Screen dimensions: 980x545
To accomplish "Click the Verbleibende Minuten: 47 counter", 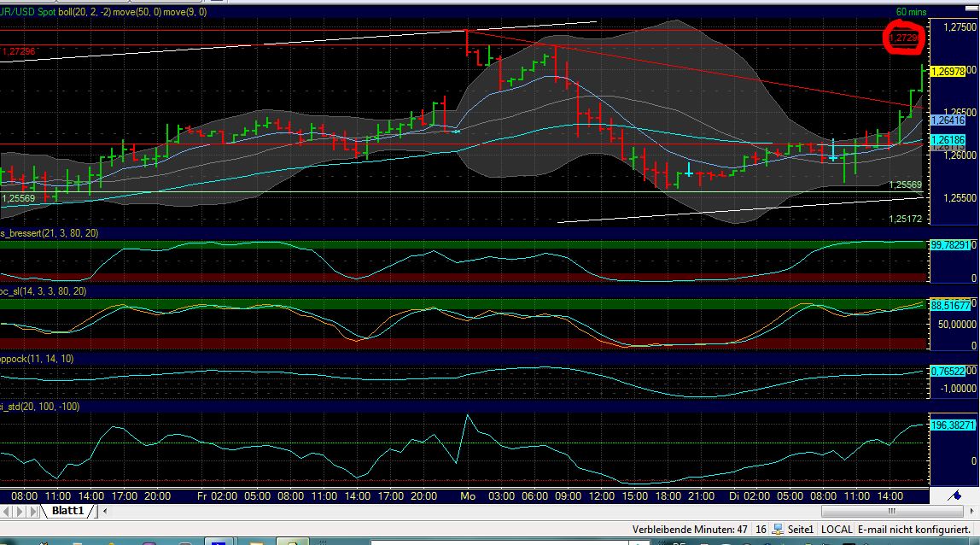I will pos(691,529).
